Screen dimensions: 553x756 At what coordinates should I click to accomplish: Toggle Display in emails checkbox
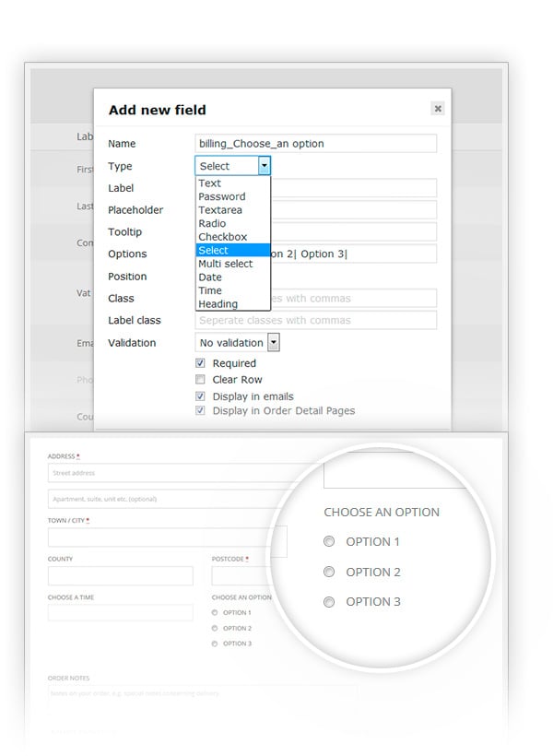coord(200,396)
